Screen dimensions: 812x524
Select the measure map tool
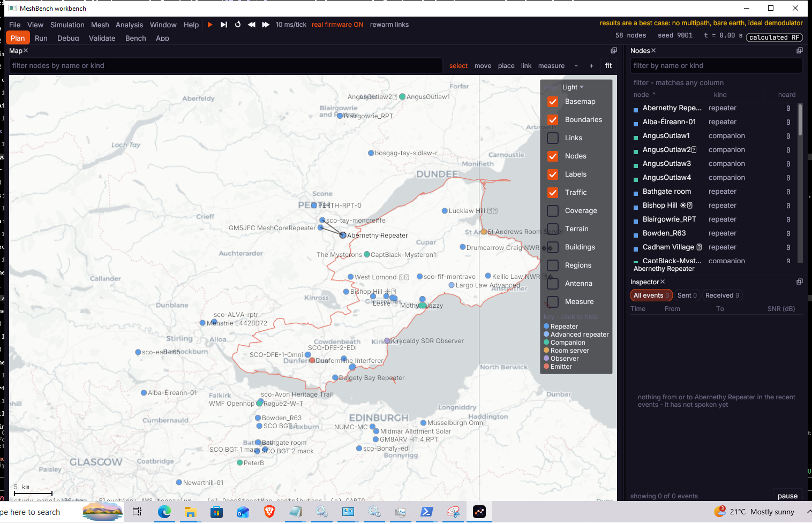(x=551, y=66)
